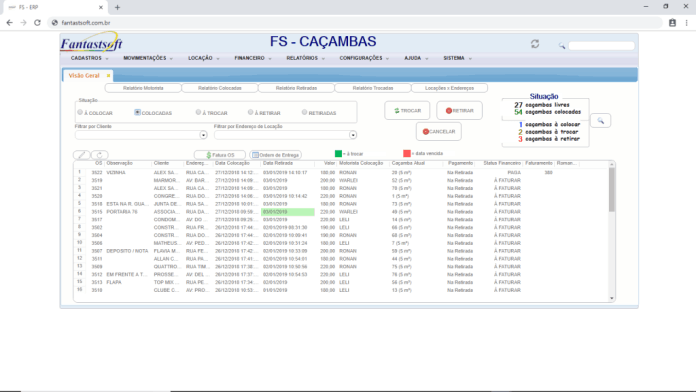Open the SISTEMA menu

pyautogui.click(x=457, y=58)
